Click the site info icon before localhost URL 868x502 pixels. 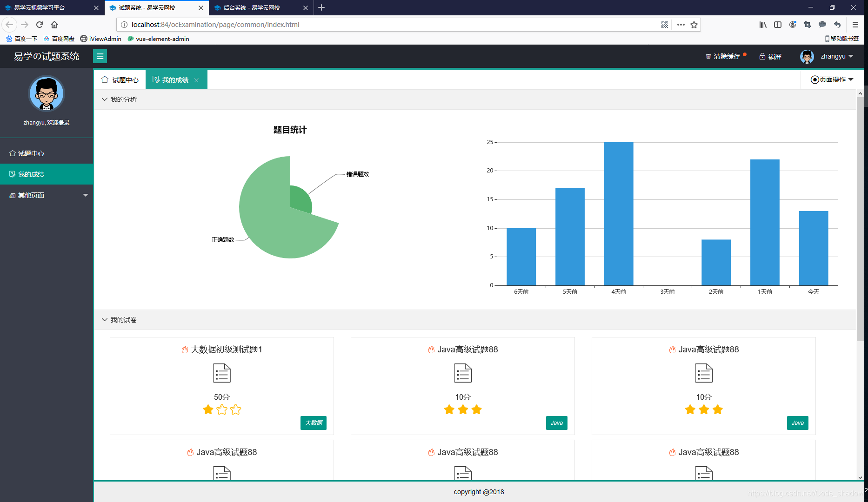pos(124,25)
